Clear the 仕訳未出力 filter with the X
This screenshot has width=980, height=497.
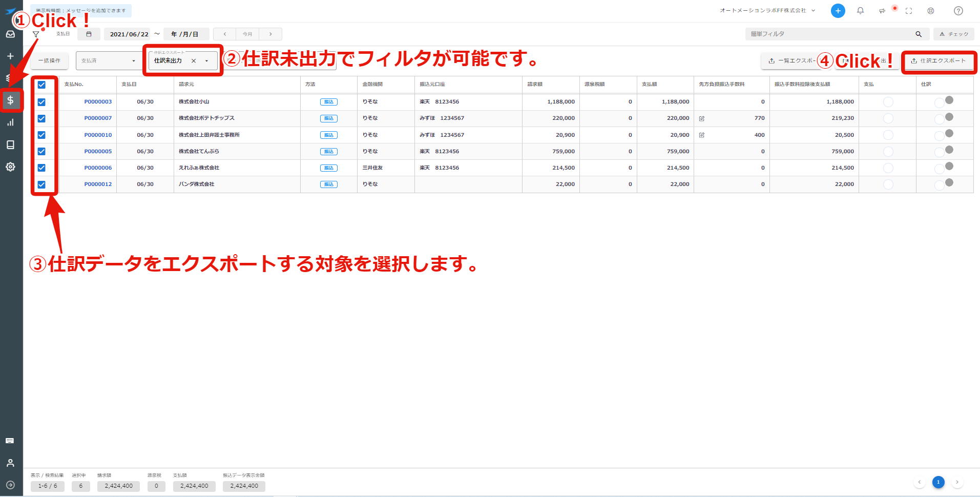194,61
